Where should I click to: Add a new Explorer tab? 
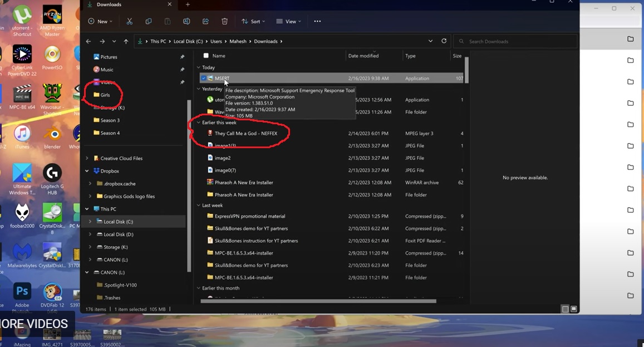coord(188,4)
